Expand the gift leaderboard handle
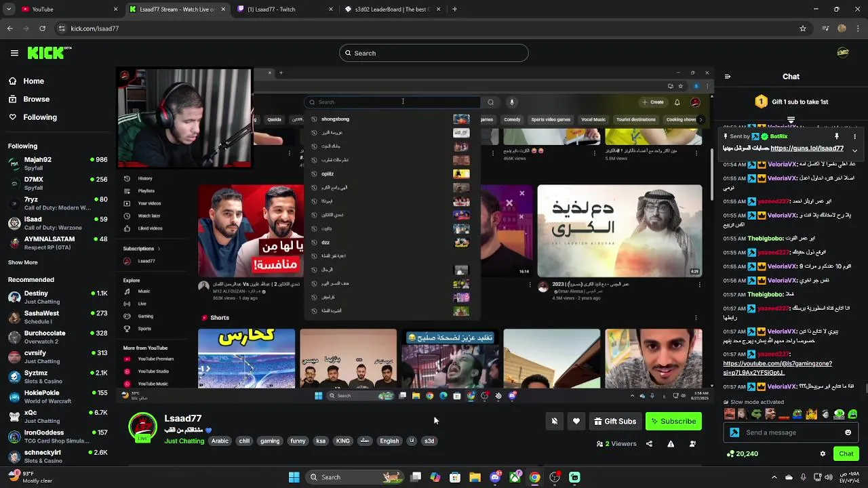868x488 pixels. [x=791, y=120]
